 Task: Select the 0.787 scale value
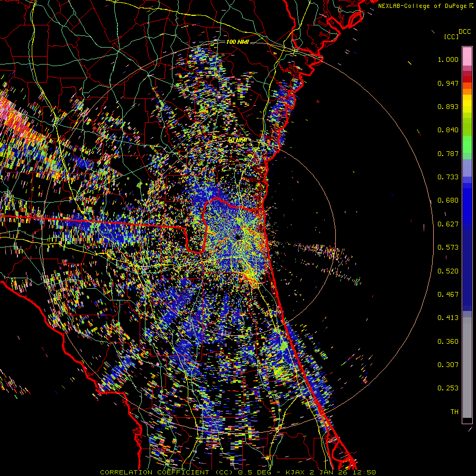coord(448,153)
